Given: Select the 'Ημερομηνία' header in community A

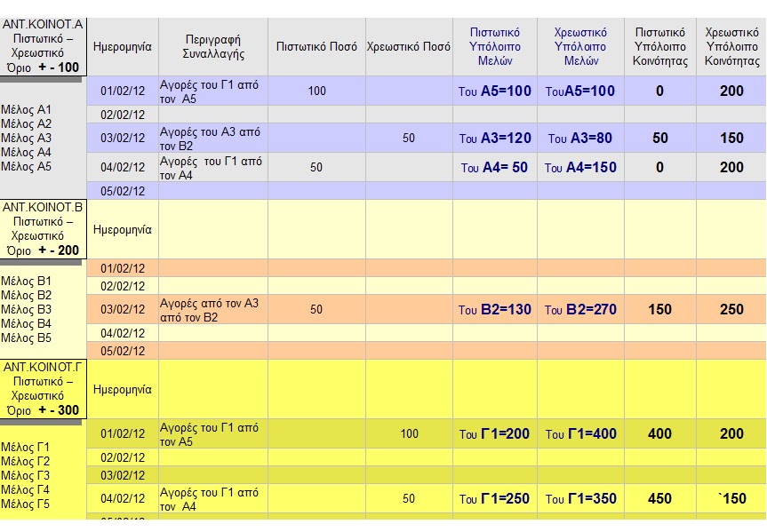Looking at the screenshot, I should 123,47.
